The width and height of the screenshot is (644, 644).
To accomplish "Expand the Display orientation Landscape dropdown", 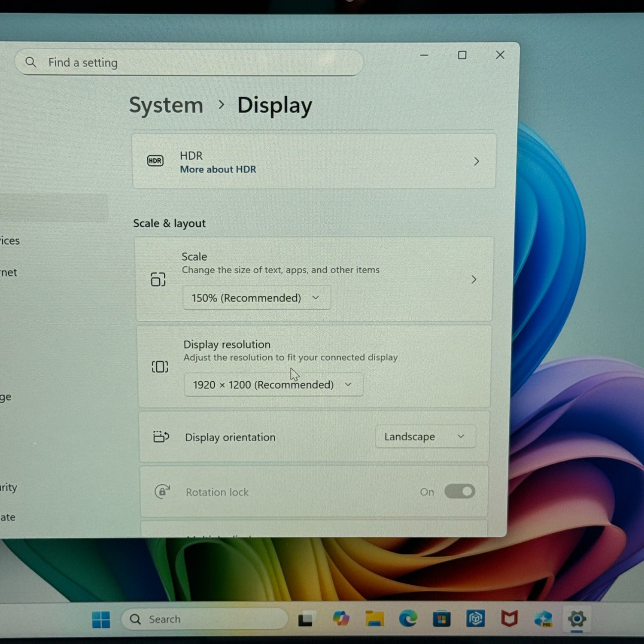I will 425,437.
